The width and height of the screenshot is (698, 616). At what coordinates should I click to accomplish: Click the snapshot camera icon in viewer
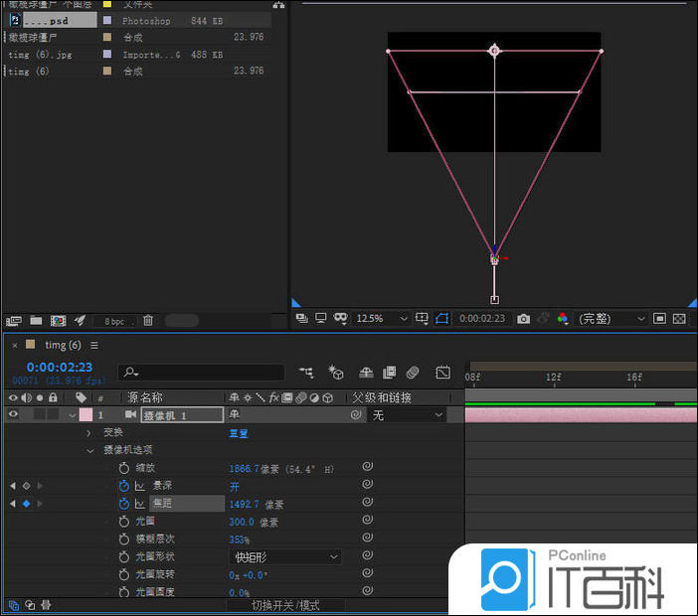pyautogui.click(x=523, y=319)
